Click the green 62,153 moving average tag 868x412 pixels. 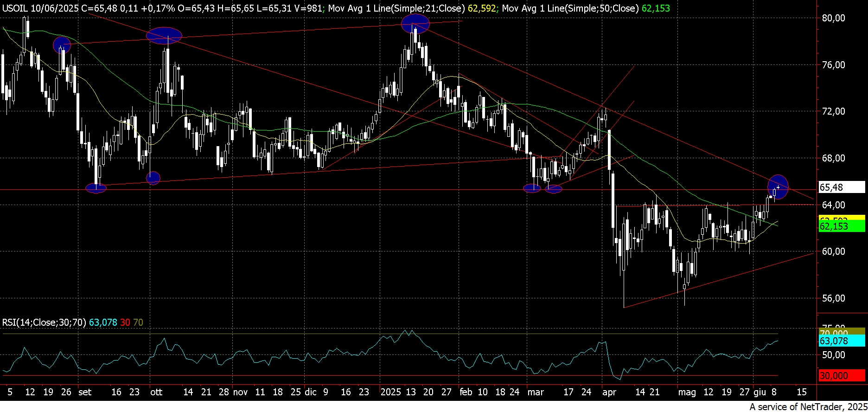click(842, 226)
